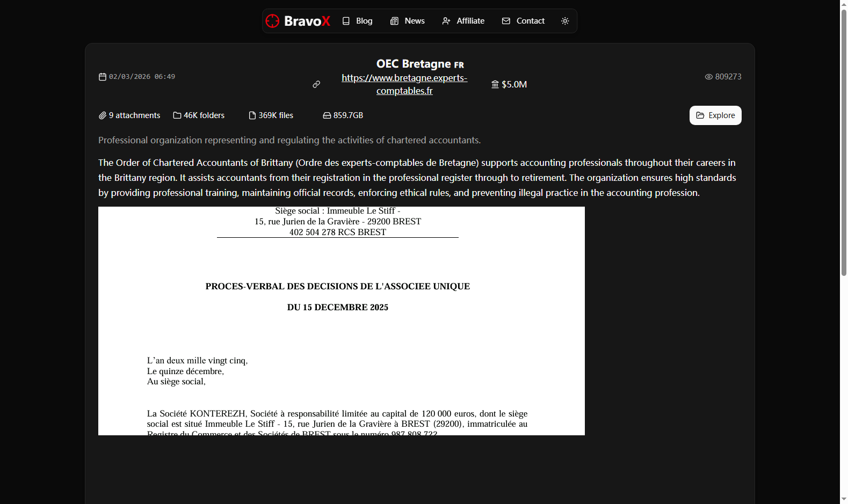Click the BravoX crosshair logo
The height and width of the screenshot is (504, 848).
tap(273, 21)
